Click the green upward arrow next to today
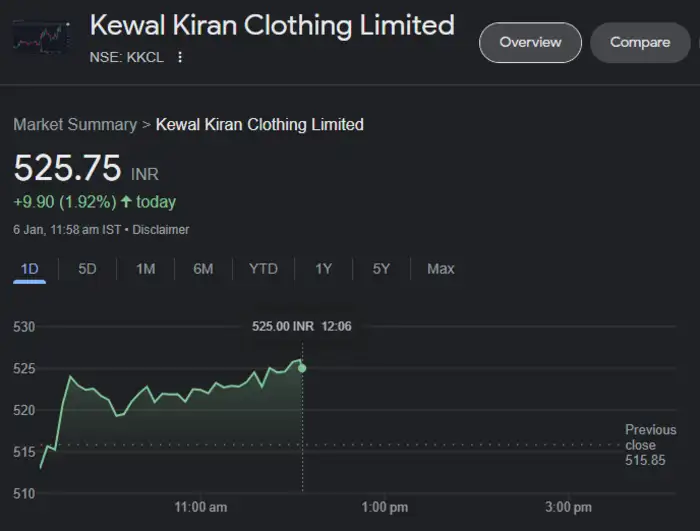Image resolution: width=700 pixels, height=531 pixels. [x=126, y=202]
